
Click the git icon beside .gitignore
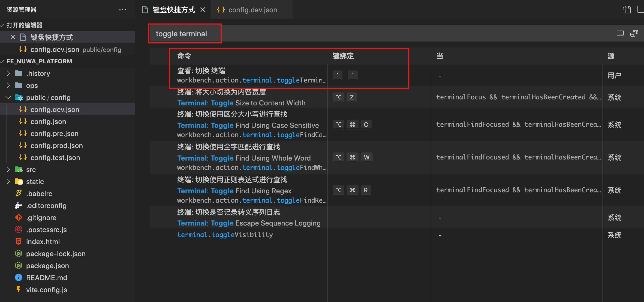[x=19, y=217]
